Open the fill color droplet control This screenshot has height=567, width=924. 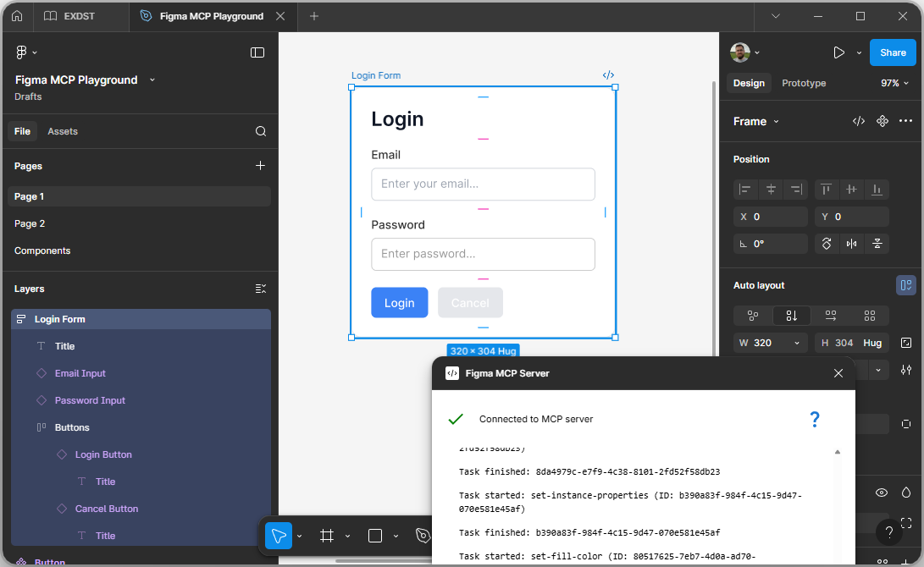[x=905, y=492]
